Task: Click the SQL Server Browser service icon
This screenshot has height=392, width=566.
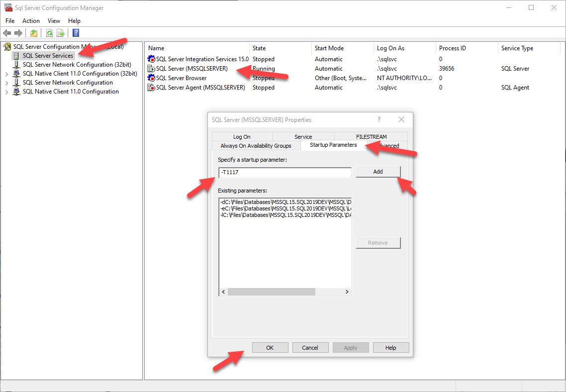Action: tap(152, 78)
